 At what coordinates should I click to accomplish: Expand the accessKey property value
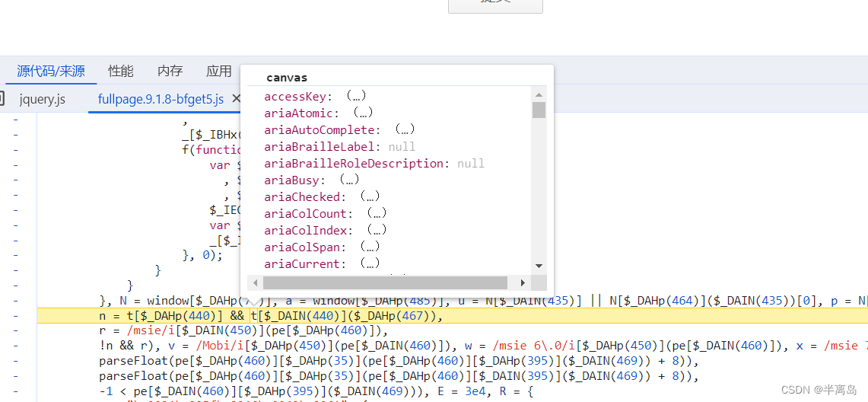point(357,97)
